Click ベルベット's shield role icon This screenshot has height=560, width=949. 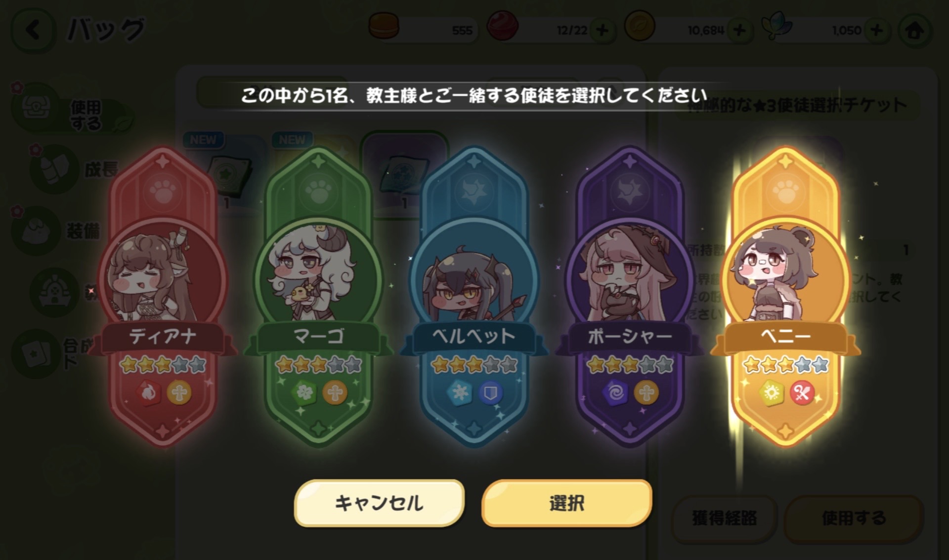(x=490, y=393)
